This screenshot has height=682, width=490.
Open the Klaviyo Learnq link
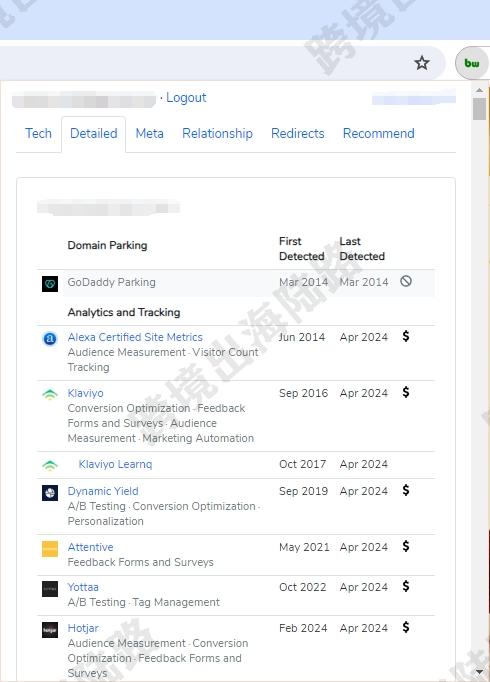(115, 464)
